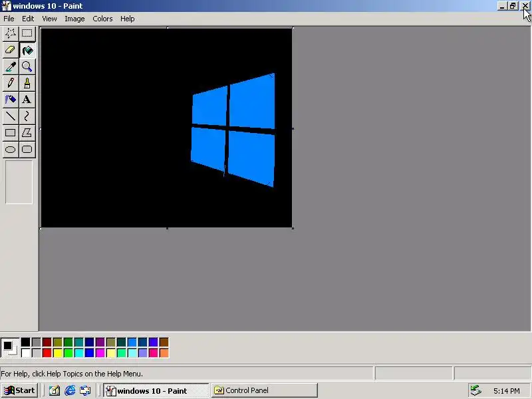Choose the dark gray palette swatch
This screenshot has width=532, height=399.
[37, 342]
